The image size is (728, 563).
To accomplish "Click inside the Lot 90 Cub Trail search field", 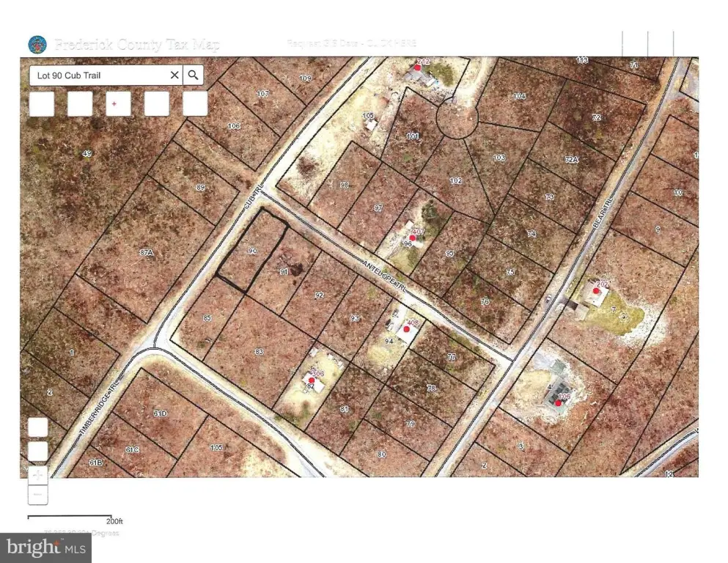I will point(95,75).
